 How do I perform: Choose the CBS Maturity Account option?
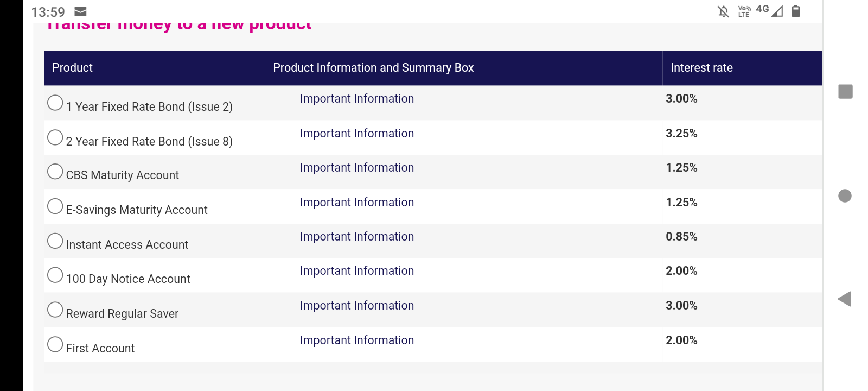coord(55,172)
